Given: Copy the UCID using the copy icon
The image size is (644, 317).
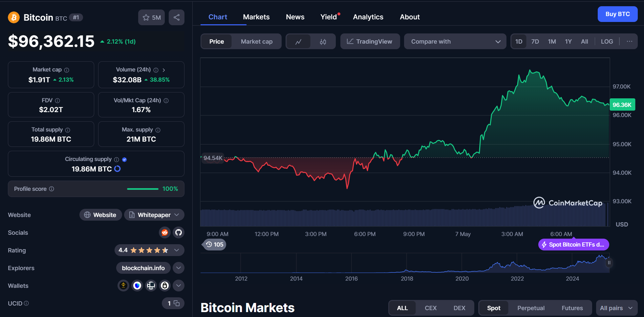Looking at the screenshot, I should pos(176,303).
